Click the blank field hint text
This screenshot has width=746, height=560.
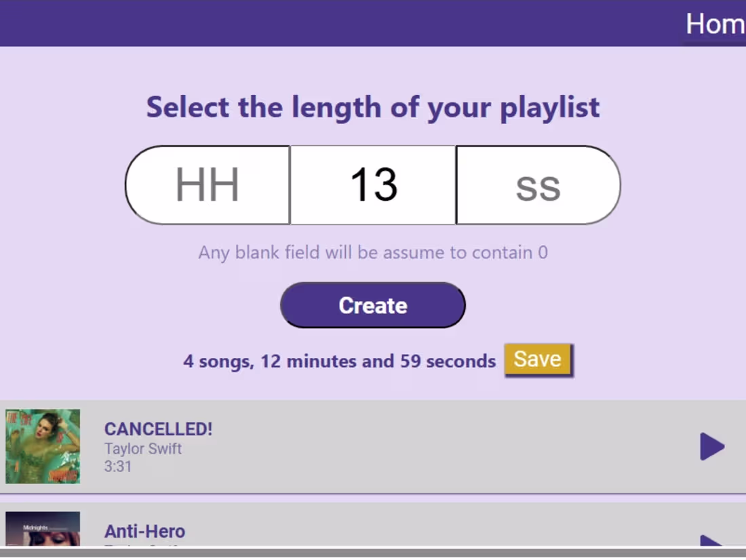373,253
